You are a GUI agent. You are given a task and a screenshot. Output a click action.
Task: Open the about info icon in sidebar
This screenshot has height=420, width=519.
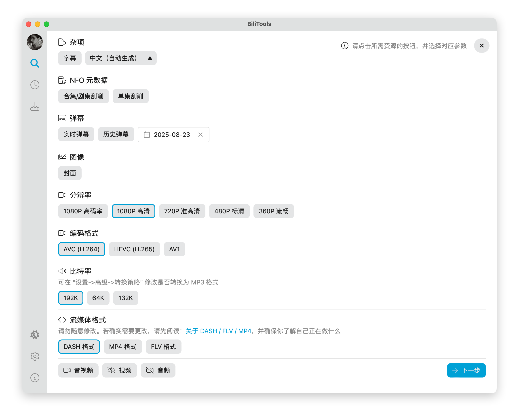pos(35,378)
